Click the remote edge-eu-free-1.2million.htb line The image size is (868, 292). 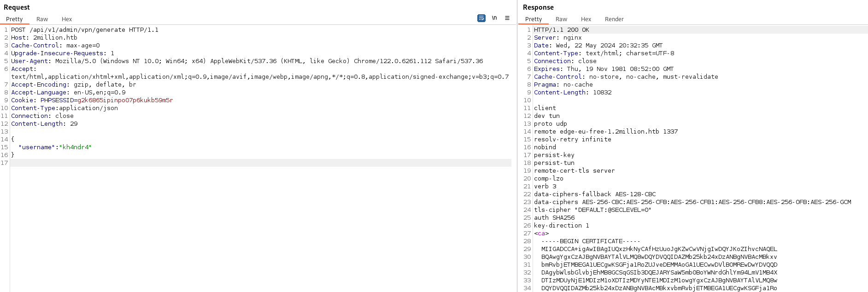pyautogui.click(x=605, y=132)
